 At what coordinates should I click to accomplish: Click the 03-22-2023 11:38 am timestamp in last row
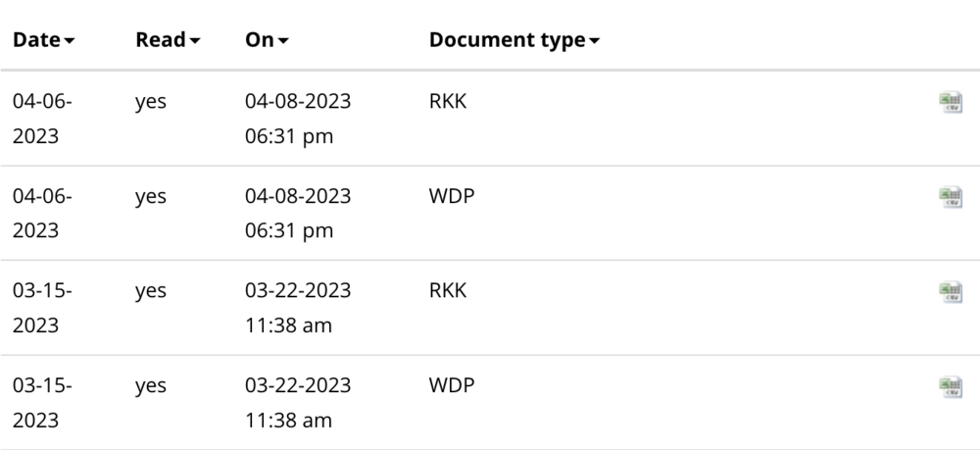(298, 403)
